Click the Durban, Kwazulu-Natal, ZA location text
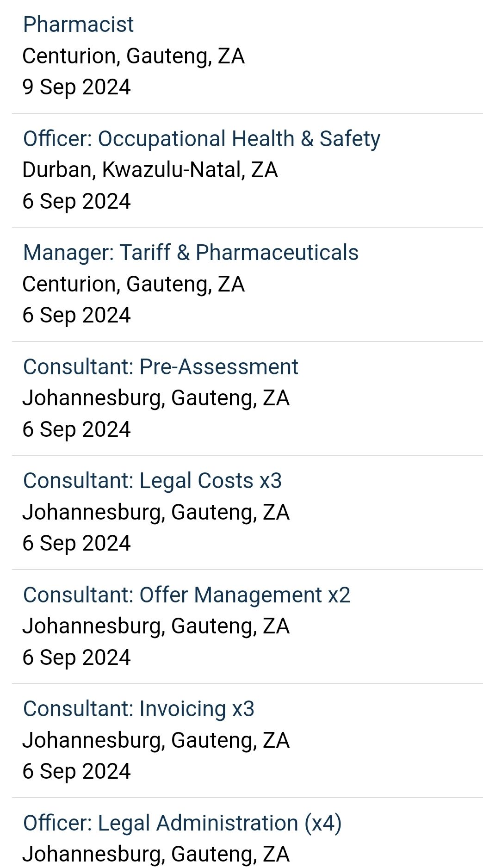Viewport: 483px width, 868px height. (150, 170)
